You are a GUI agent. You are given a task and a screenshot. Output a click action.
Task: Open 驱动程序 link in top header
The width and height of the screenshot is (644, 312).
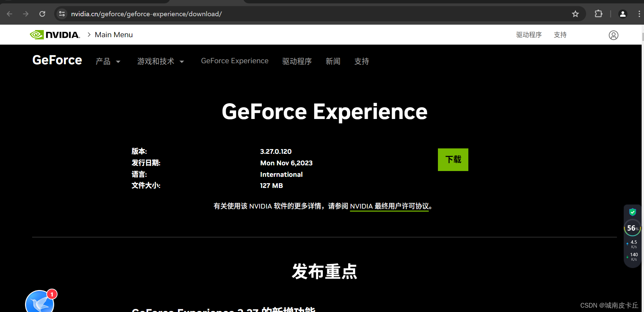pyautogui.click(x=529, y=35)
